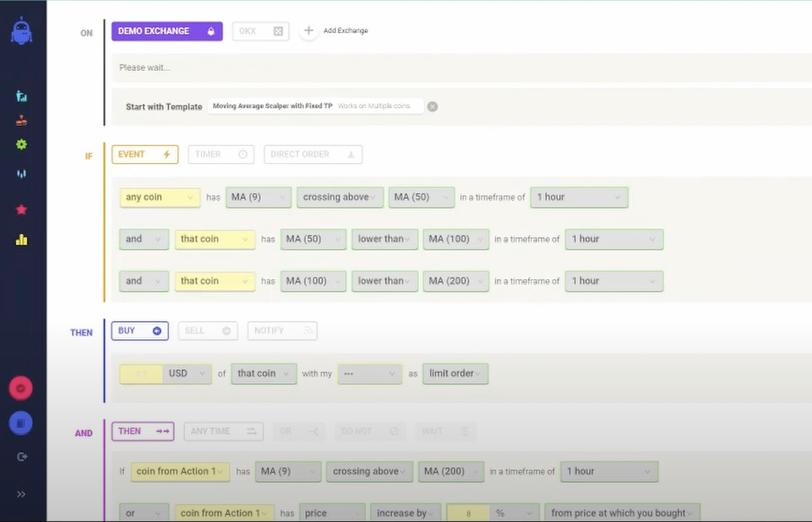
Task: Switch action type to SELL
Action: (207, 331)
